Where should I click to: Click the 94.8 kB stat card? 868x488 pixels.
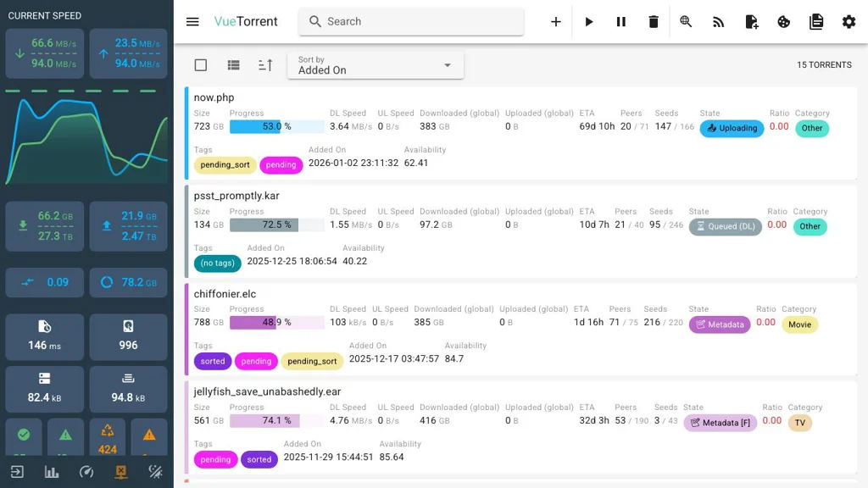pyautogui.click(x=129, y=389)
